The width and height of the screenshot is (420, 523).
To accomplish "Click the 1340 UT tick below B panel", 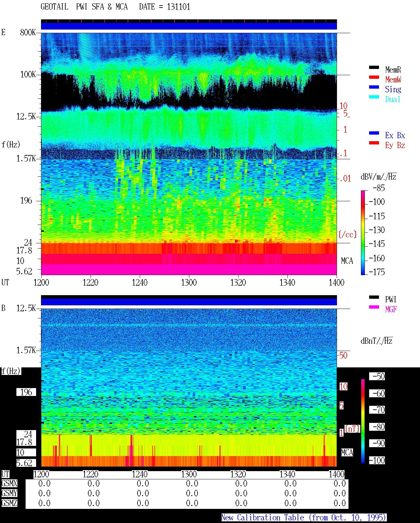I will pos(287,474).
